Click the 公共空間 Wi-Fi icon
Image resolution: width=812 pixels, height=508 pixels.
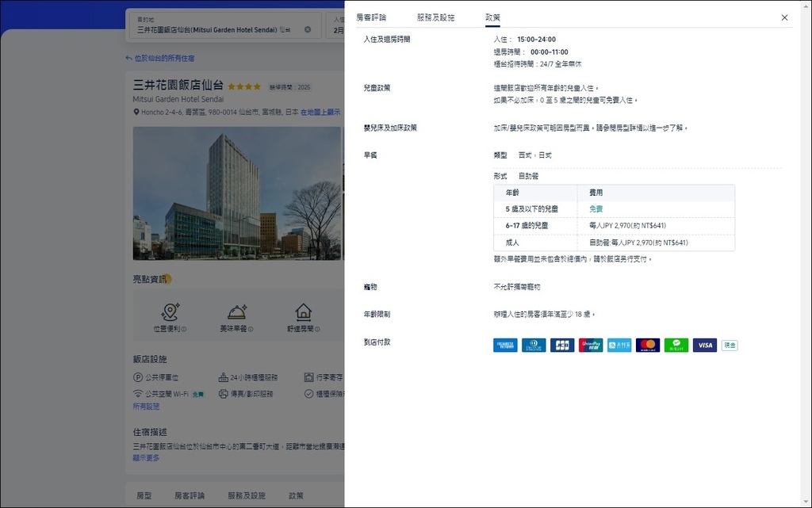click(x=138, y=394)
